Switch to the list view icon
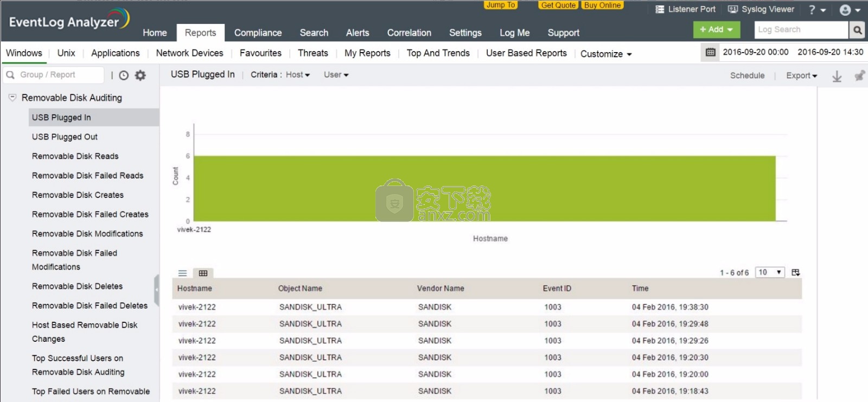Viewport: 868px width, 402px height. pyautogui.click(x=183, y=273)
